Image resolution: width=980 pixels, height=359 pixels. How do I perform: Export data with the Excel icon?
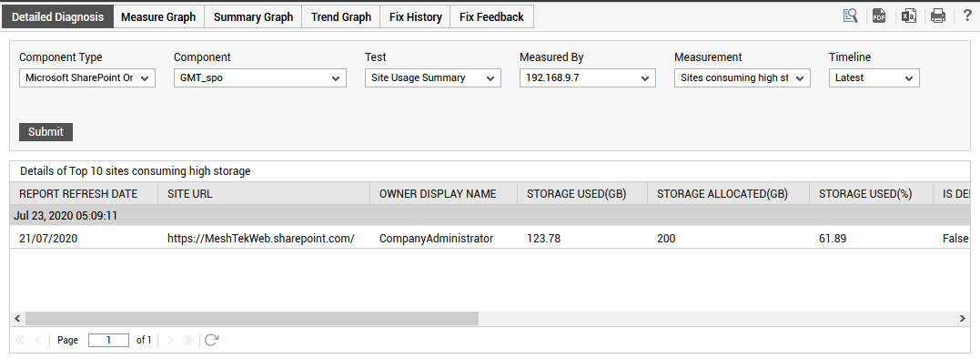pyautogui.click(x=909, y=16)
